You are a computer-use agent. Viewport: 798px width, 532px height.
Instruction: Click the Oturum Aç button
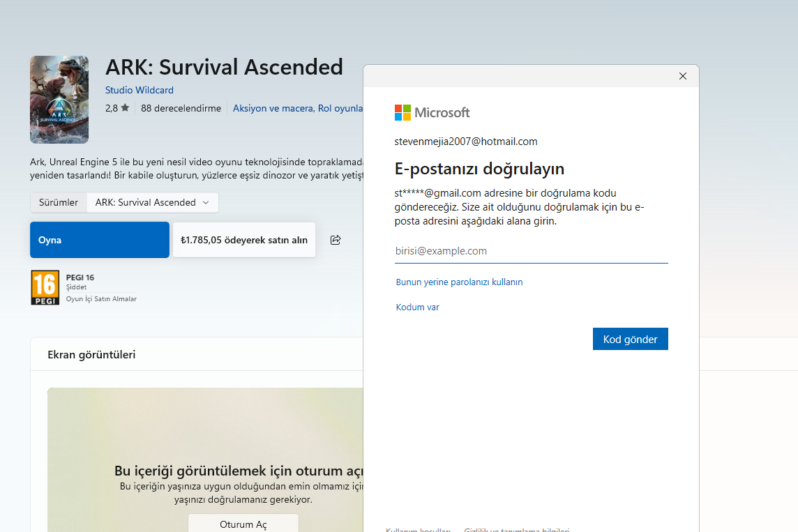pyautogui.click(x=243, y=524)
